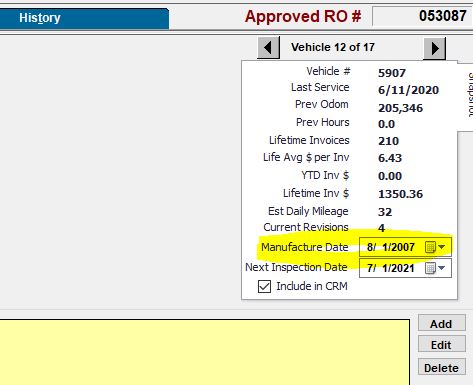
Task: Select the Prev Odom value 205,346
Action: [x=400, y=108]
